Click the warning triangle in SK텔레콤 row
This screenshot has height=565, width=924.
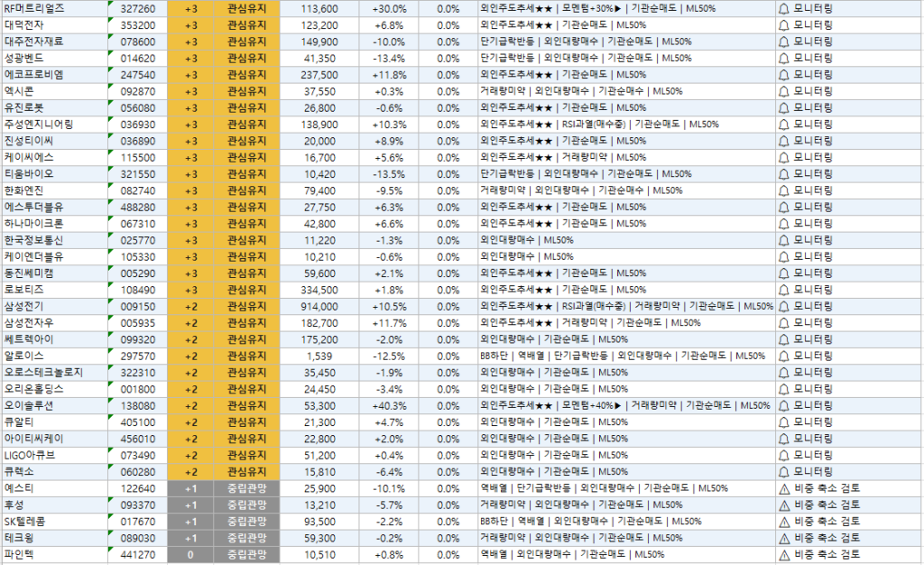[x=784, y=522]
